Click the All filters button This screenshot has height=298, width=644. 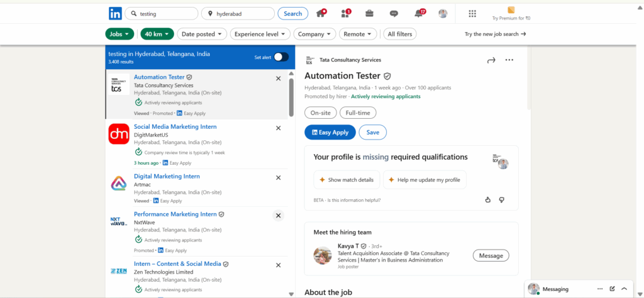click(400, 34)
